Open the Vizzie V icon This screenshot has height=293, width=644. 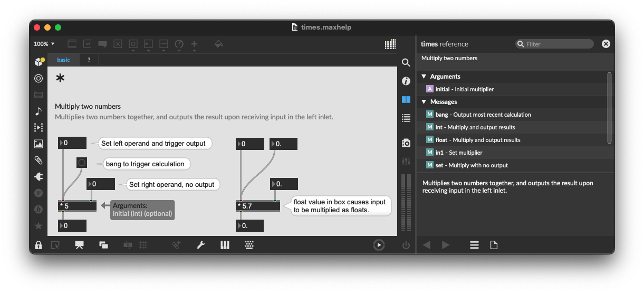[x=39, y=193]
